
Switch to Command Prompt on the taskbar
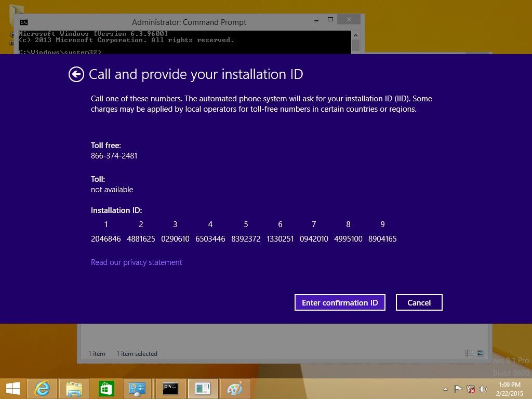point(170,389)
